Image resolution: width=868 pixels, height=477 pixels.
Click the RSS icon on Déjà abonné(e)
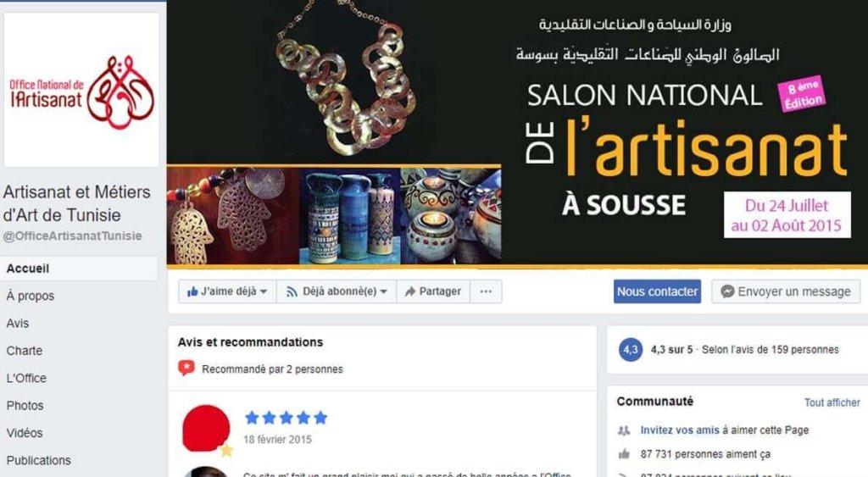292,291
